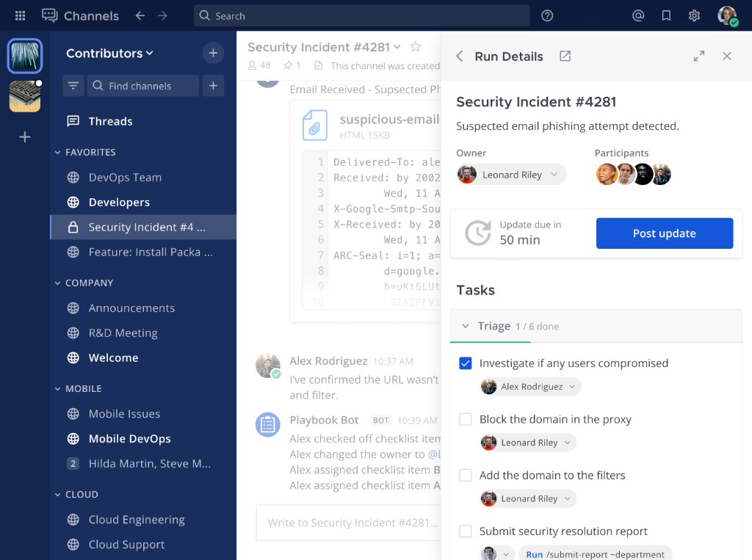Click the Find channels field
Screen dimensions: 752x560
pyautogui.click(x=143, y=85)
